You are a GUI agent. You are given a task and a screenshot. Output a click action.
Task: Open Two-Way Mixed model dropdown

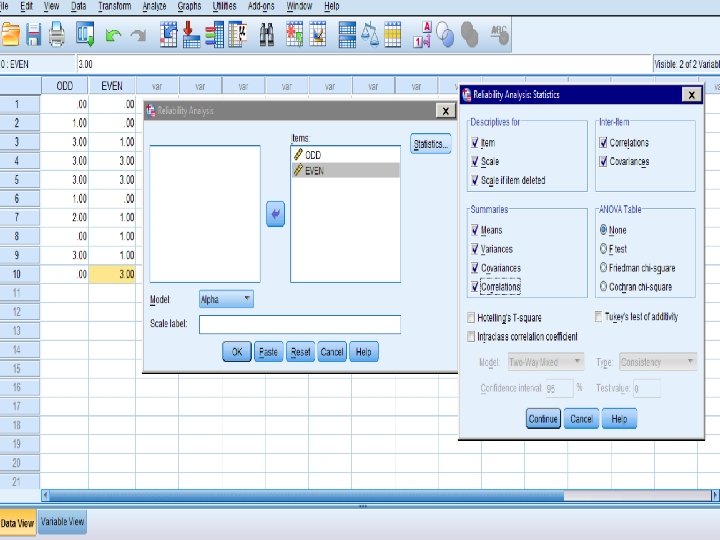546,362
